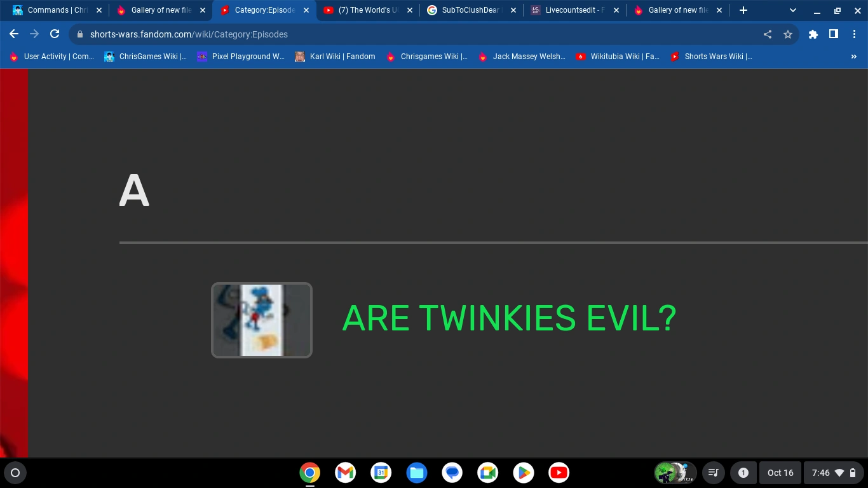Launch YouTube from the shelf
The image size is (868, 488).
coord(559,473)
